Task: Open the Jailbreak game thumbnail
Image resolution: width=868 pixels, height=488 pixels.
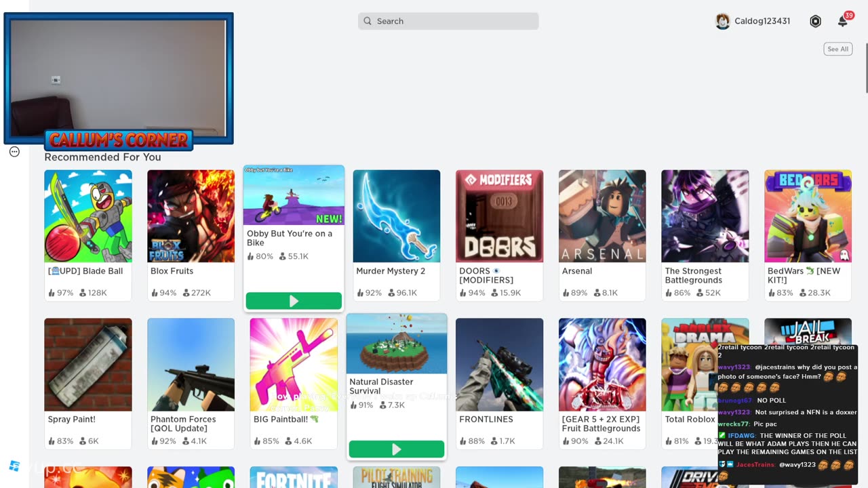Action: click(x=808, y=331)
